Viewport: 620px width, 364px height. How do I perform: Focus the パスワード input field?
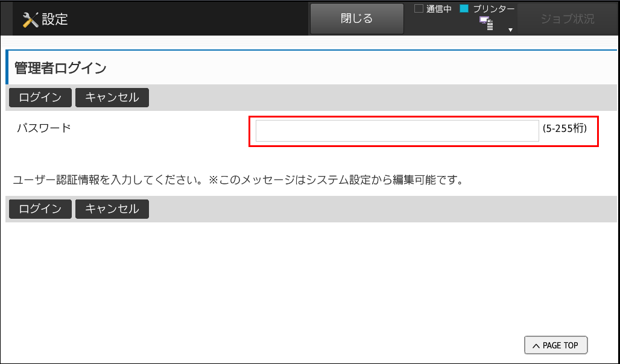[x=397, y=131]
